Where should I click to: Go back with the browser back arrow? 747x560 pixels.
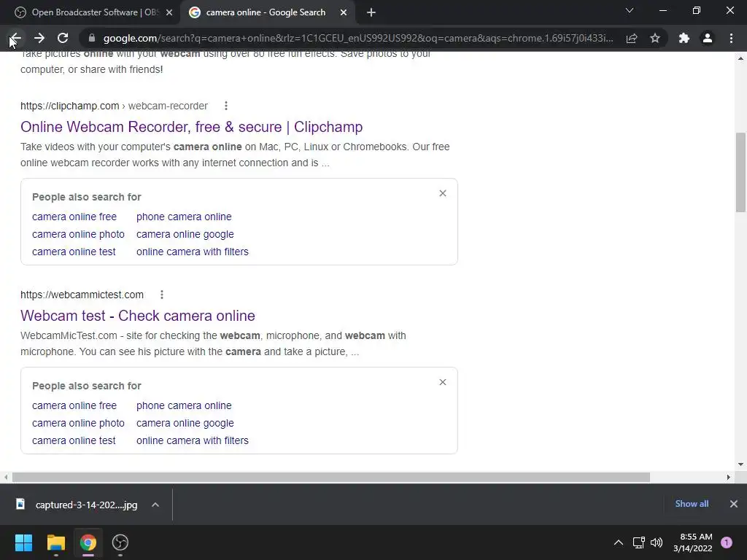(15, 38)
